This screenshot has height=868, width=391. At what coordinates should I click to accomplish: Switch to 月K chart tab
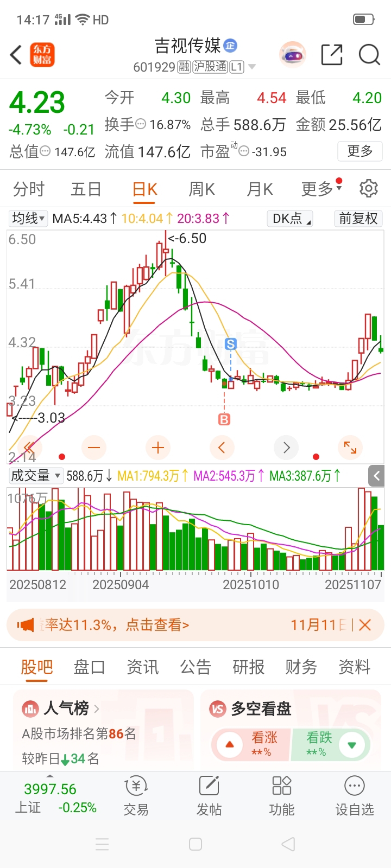click(x=260, y=189)
